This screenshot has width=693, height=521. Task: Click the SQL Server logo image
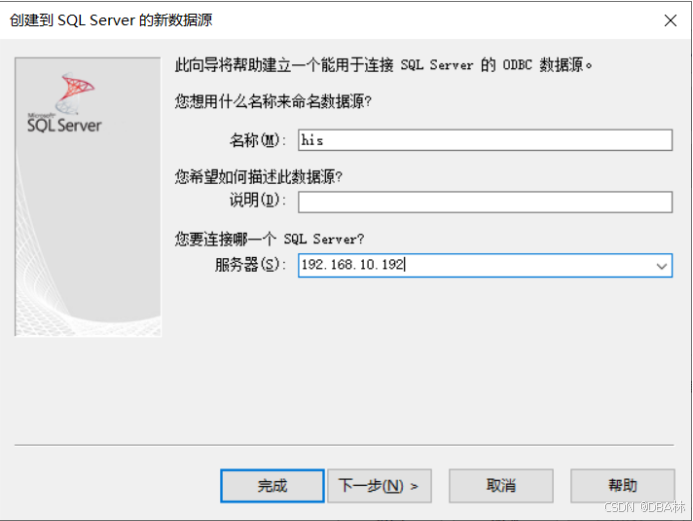coord(65,103)
